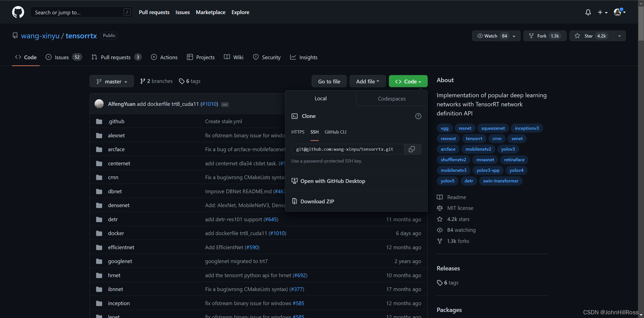Click the #1010 link in latest commit

pos(209,104)
